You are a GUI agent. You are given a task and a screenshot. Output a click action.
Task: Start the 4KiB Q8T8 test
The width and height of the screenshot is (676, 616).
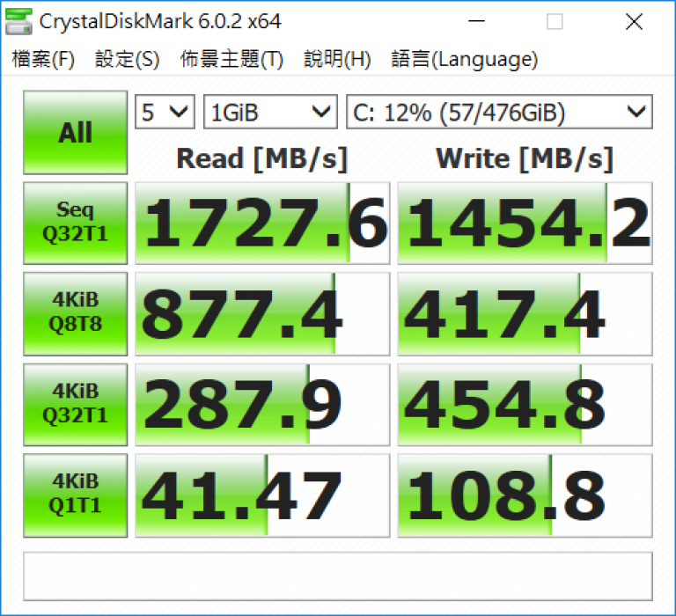(x=76, y=314)
